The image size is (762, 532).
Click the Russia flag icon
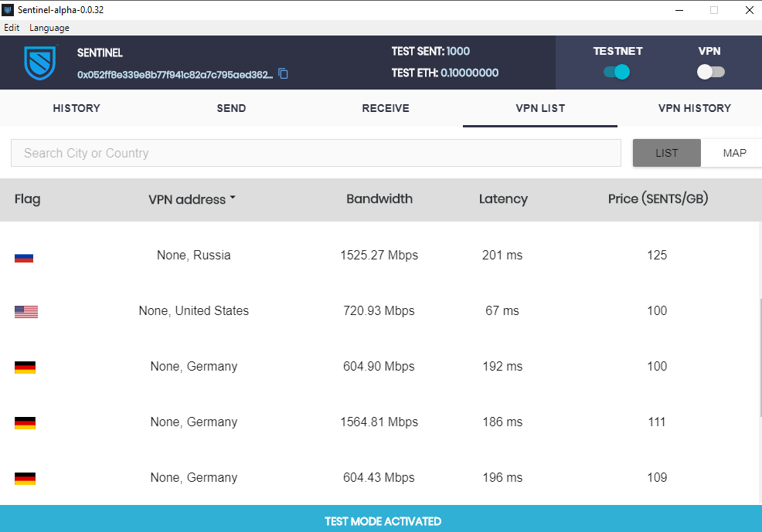24,258
